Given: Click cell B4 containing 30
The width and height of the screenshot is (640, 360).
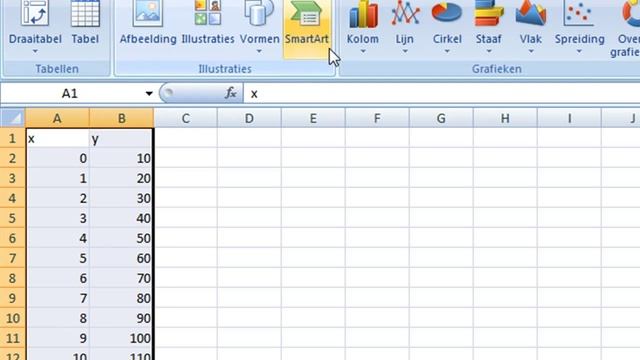Looking at the screenshot, I should pos(121,198).
